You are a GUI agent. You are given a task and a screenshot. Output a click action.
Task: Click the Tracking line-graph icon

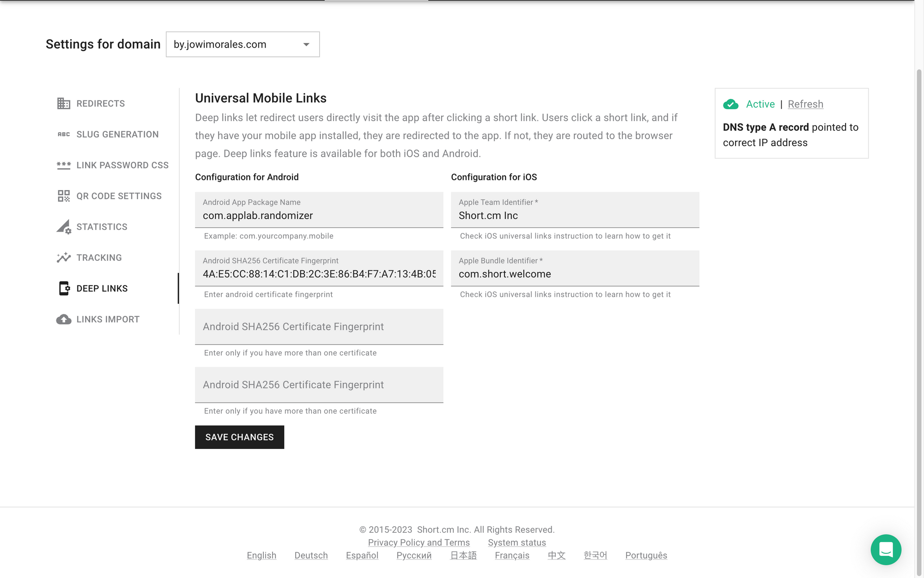coord(63,258)
